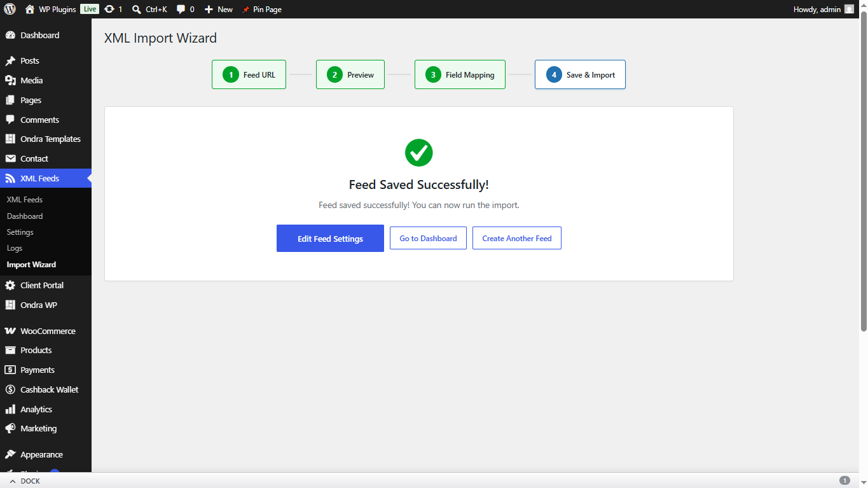Screen dimensions: 868x488
Task: Click the Feed Saved Successfully! heading
Action: tap(419, 185)
